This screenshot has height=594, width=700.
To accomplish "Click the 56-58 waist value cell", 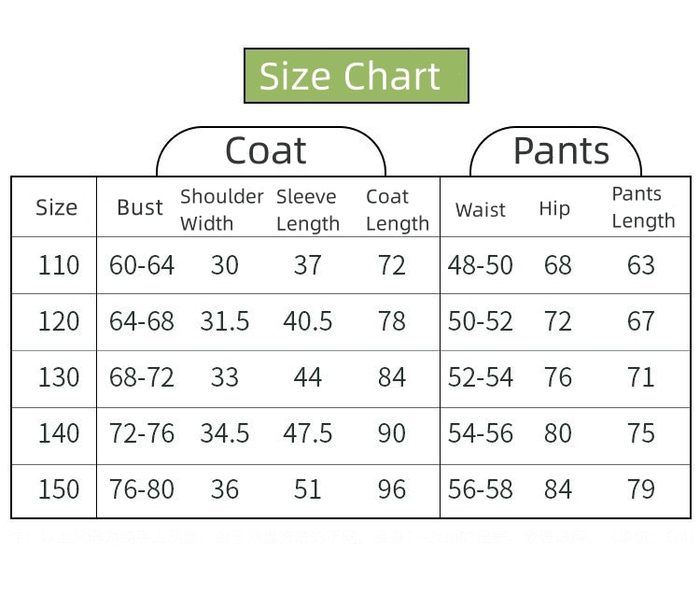I will click(481, 489).
